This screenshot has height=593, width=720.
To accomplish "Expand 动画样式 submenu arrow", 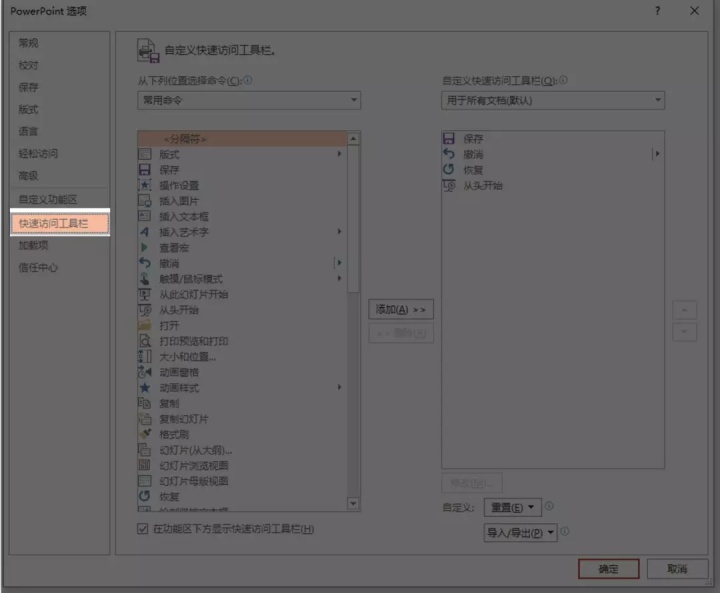I will point(339,387).
